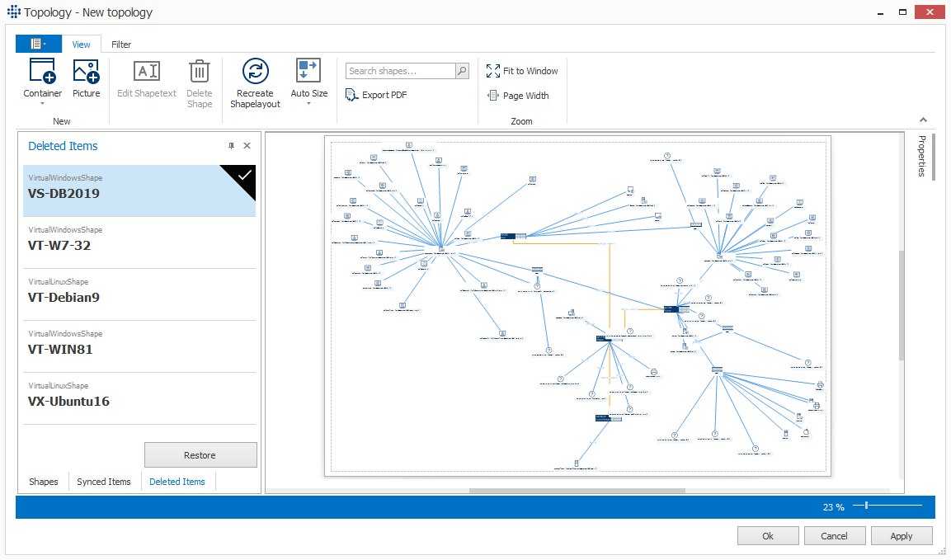The height and width of the screenshot is (560, 951).
Task: Click the zoom slider handle
Action: (866, 505)
